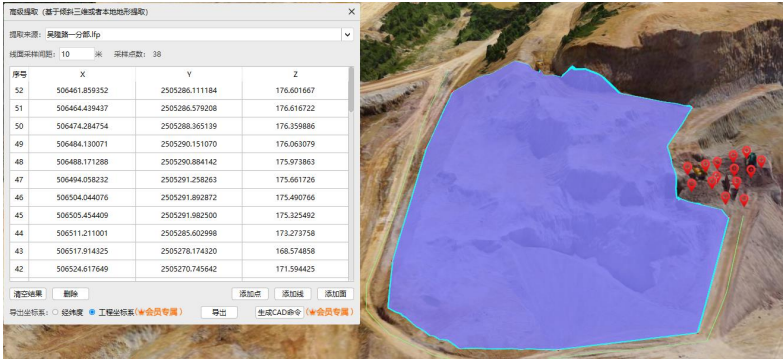The height and width of the screenshot is (361, 784).
Task: Click Y cell 2505291.982500
Action: (189, 216)
